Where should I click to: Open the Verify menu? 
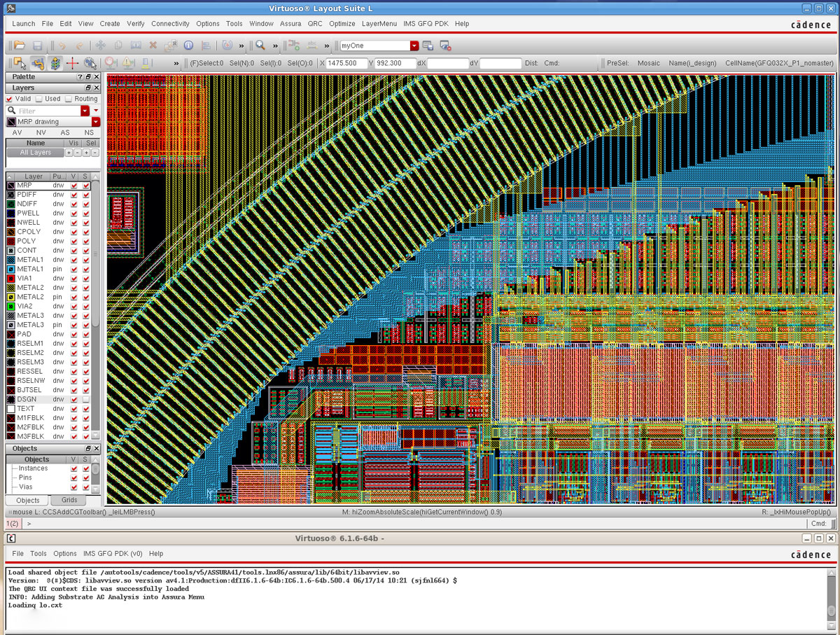[x=136, y=23]
